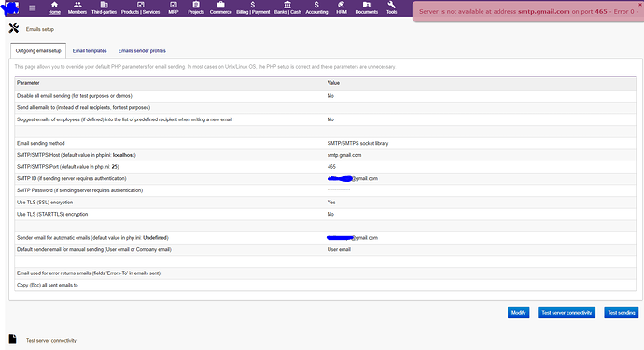Open the HRM module icon
The width and height of the screenshot is (644, 350).
click(342, 5)
